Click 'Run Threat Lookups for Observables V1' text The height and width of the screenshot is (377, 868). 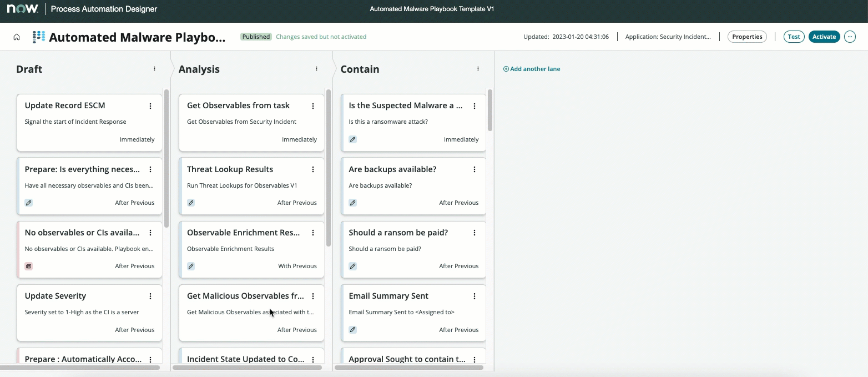(x=242, y=185)
